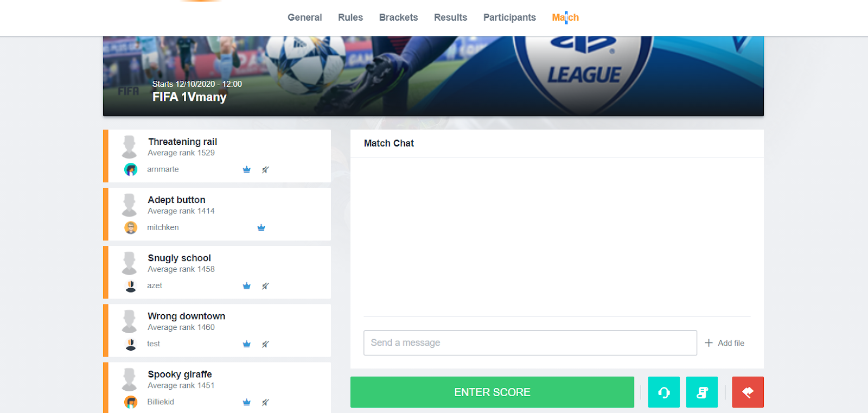Open support via the headset button
Viewport: 868px width, 413px height.
(664, 392)
